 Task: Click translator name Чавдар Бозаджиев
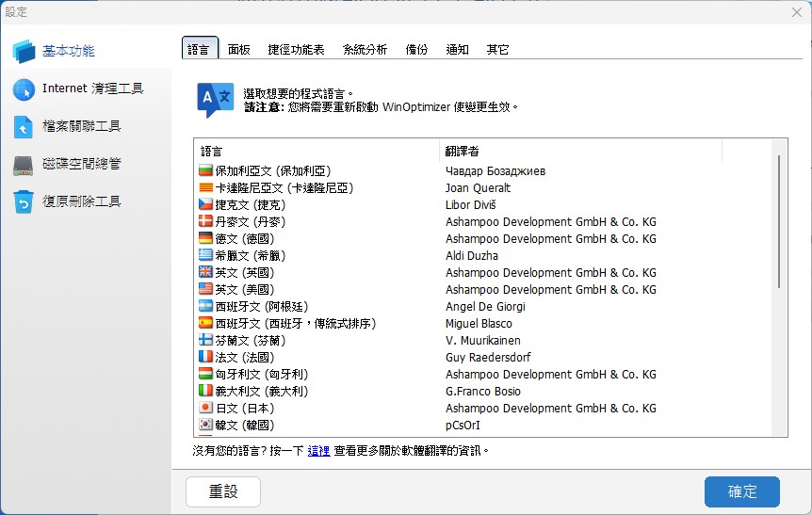495,170
